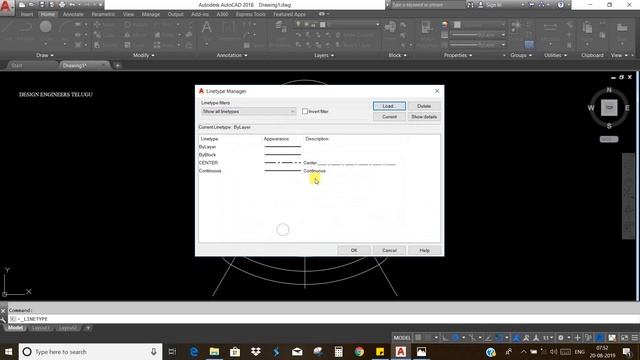Click the Match Properties icon

[426, 27]
